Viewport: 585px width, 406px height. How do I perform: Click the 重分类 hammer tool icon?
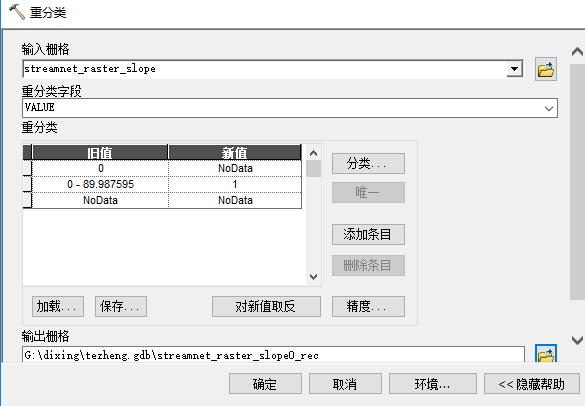tap(17, 12)
